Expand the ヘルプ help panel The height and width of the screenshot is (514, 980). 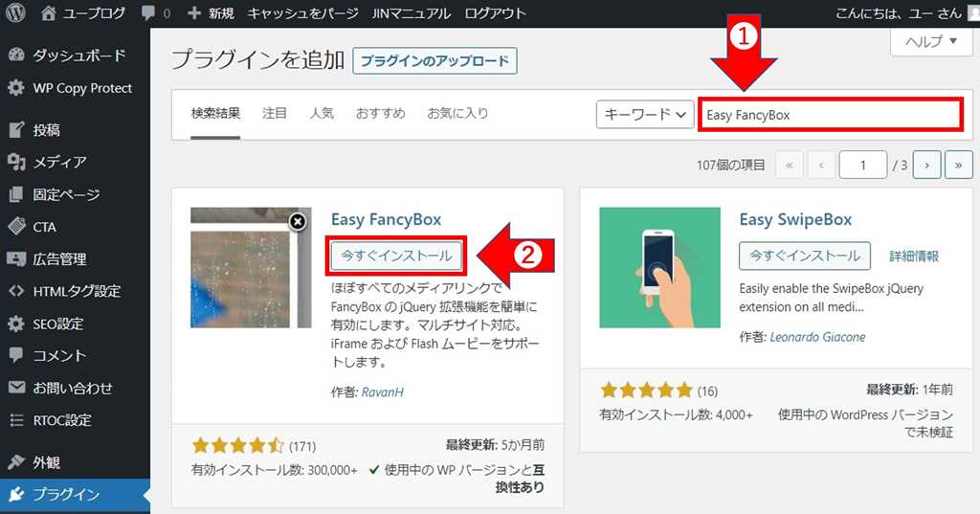click(930, 41)
